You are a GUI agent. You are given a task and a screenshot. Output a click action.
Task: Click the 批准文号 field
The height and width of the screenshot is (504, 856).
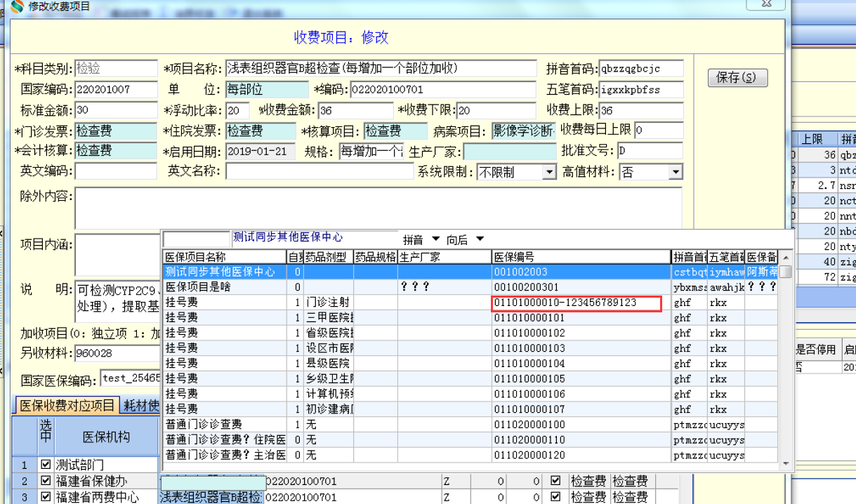pos(650,150)
